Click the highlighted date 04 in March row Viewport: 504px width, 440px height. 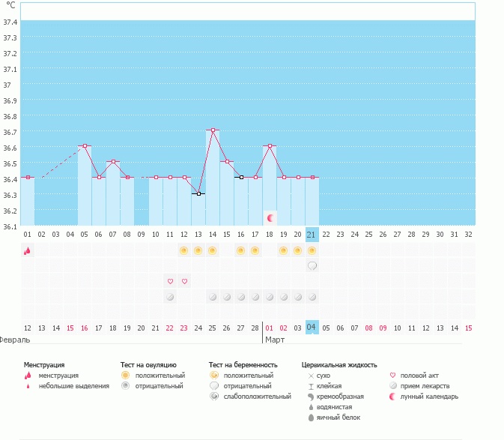312,328
